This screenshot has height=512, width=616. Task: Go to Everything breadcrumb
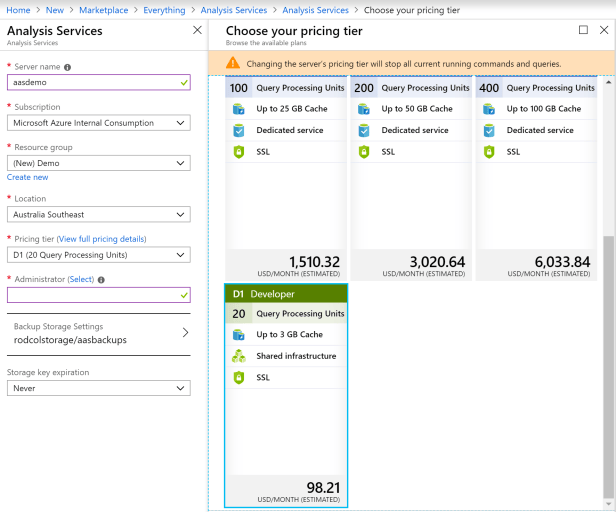(164, 10)
